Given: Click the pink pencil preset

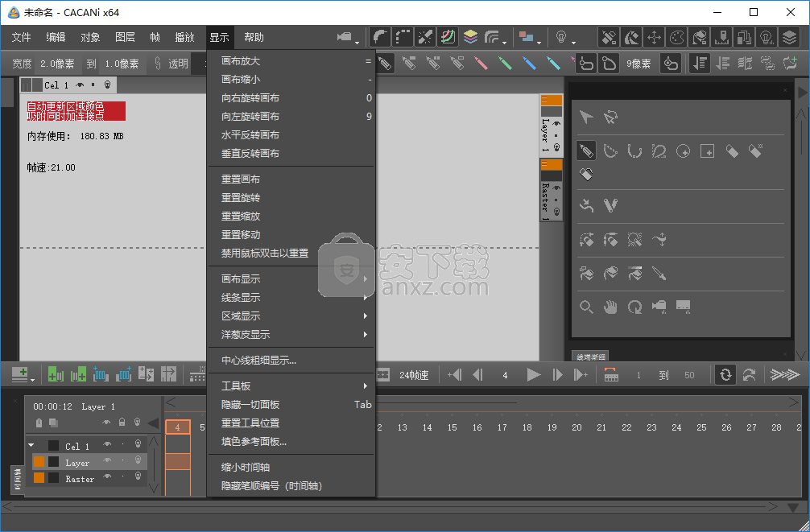Looking at the screenshot, I should coord(481,64).
